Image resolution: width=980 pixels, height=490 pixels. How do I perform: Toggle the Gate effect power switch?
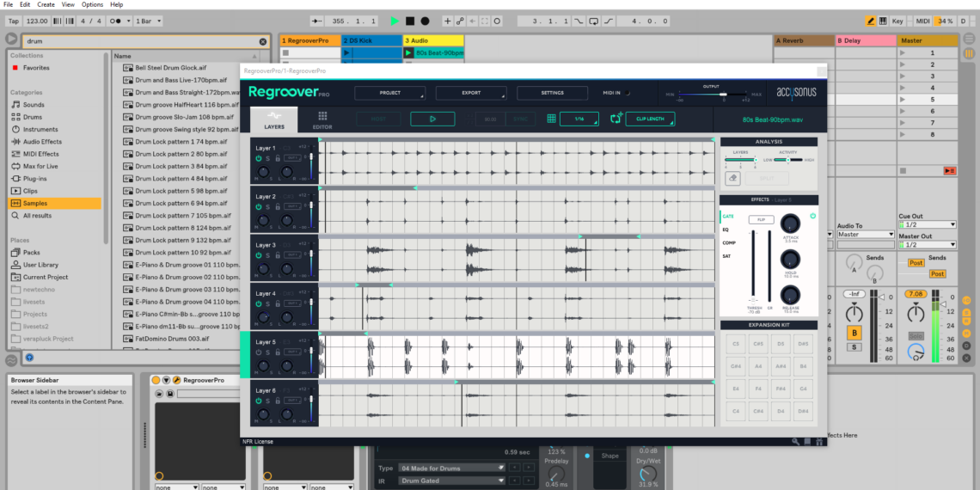click(812, 216)
